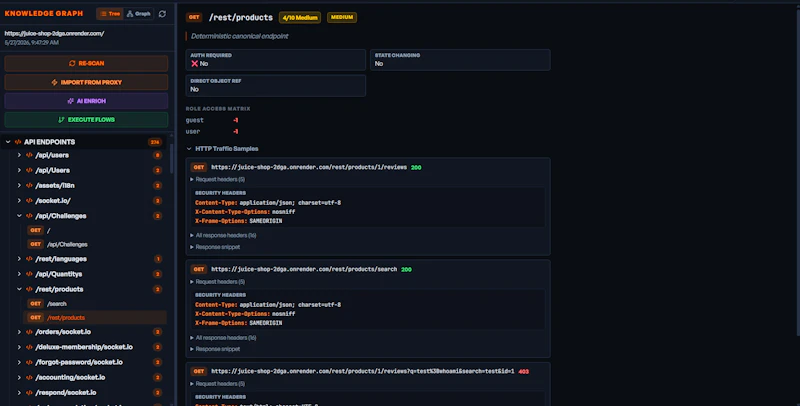Expand the /api/users tree node
Viewport: 800px width, 406px height.
click(19, 155)
